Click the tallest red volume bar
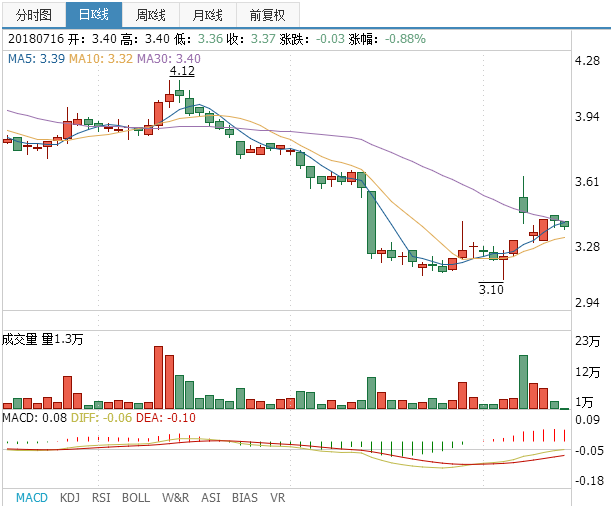Viewport: 611px width, 506px height. tap(158, 377)
